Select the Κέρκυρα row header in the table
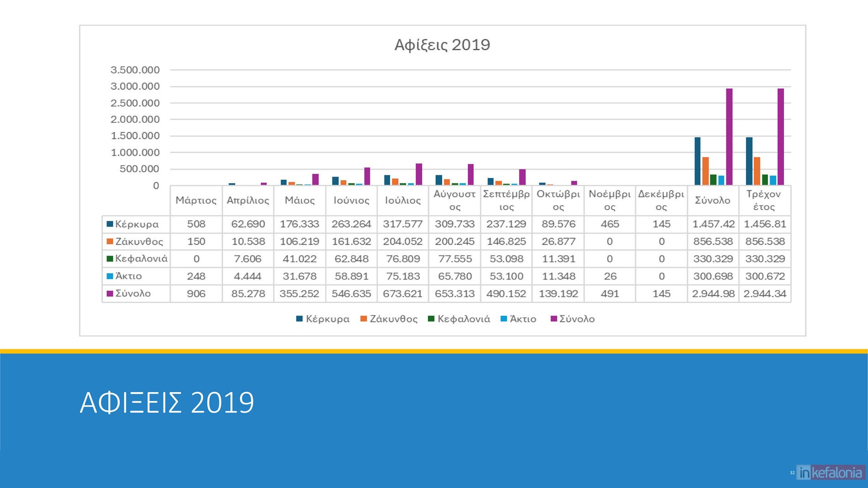The image size is (868, 488). (x=136, y=224)
